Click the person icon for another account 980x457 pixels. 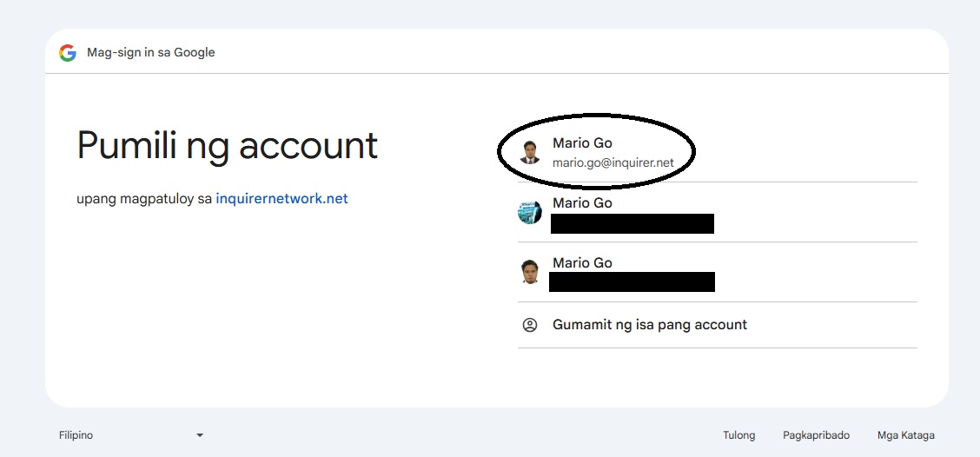pos(529,325)
